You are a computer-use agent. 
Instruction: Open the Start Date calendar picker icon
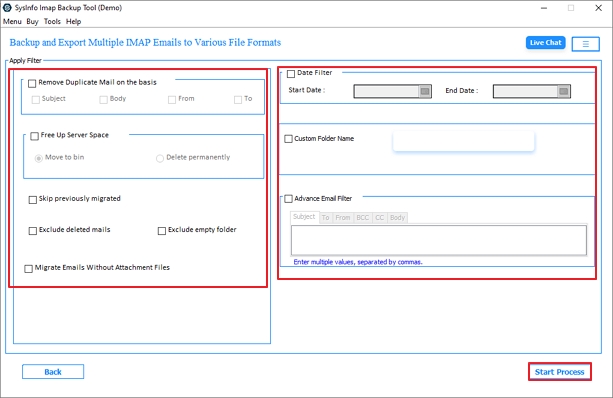425,91
